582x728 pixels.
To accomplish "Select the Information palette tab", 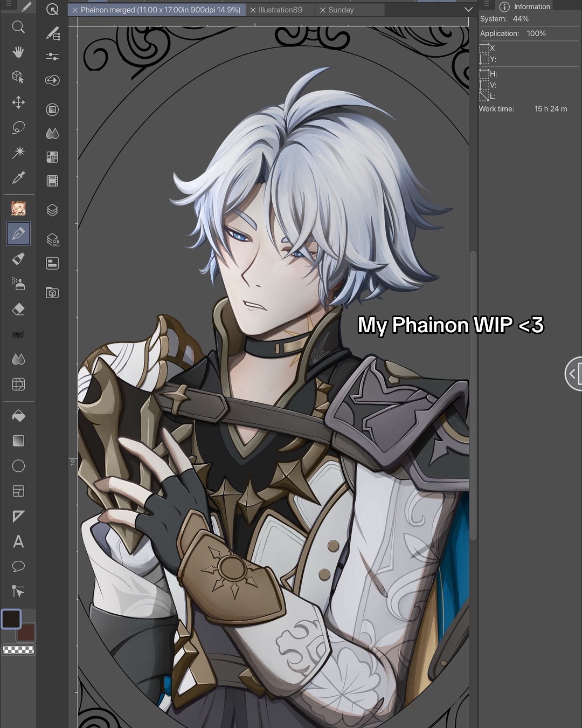I will click(525, 6).
